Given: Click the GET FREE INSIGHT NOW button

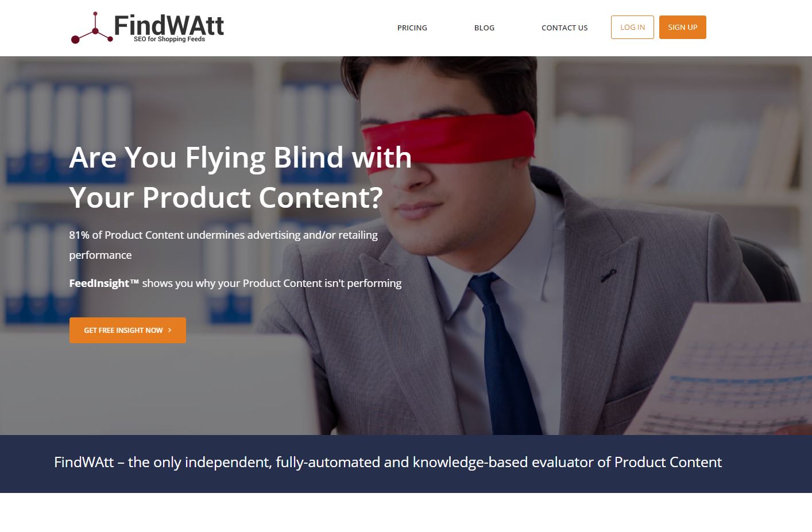Looking at the screenshot, I should pos(127,330).
